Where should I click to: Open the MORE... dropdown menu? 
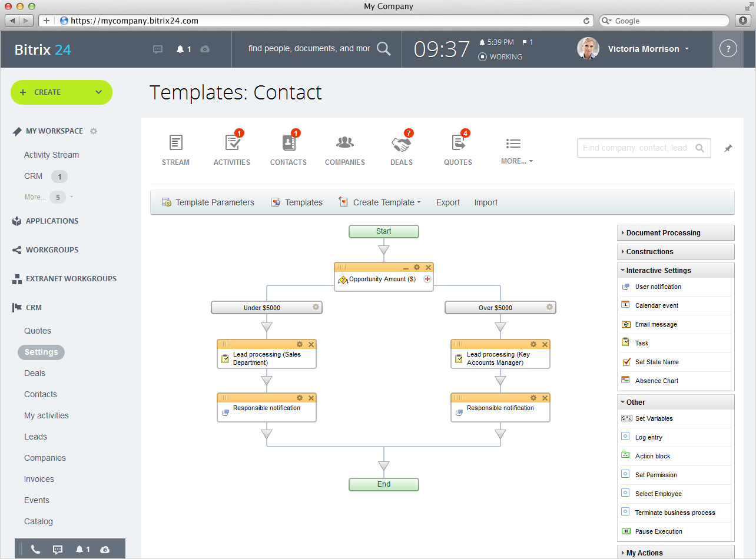click(x=513, y=161)
